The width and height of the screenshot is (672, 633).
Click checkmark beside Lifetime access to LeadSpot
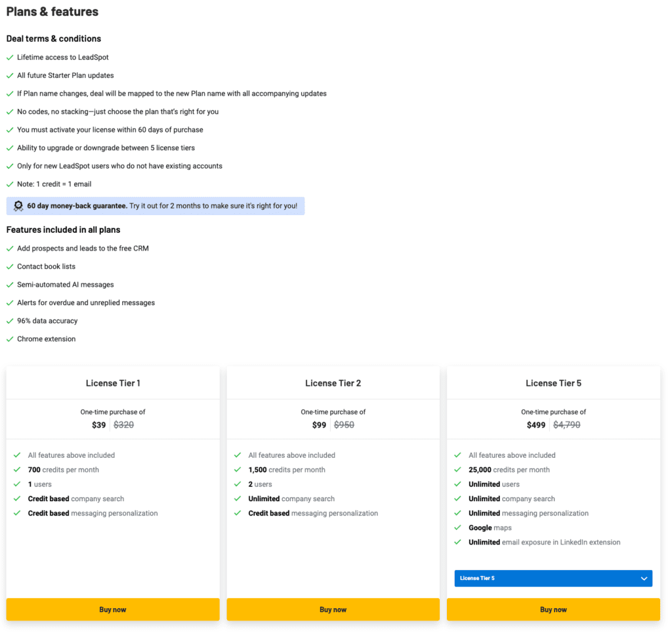[x=10, y=57]
